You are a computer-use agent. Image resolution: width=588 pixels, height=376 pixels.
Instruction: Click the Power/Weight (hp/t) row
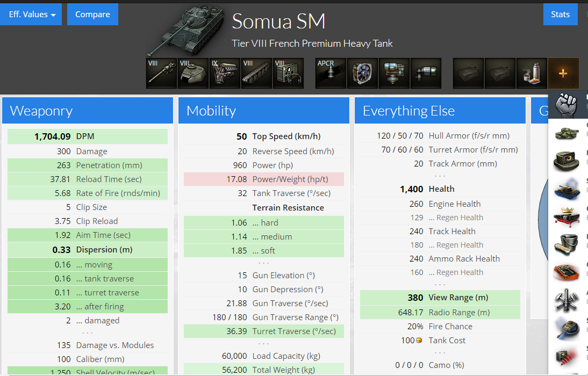pos(263,179)
